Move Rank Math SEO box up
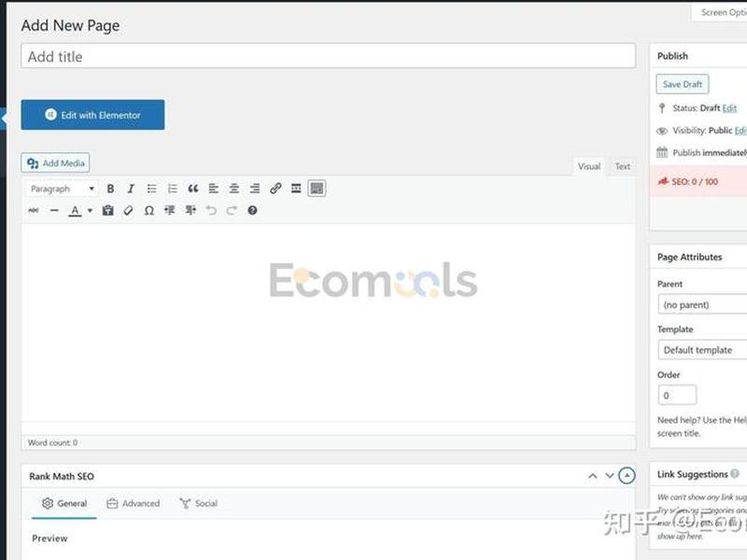Viewport: 747px width, 560px height. 592,476
